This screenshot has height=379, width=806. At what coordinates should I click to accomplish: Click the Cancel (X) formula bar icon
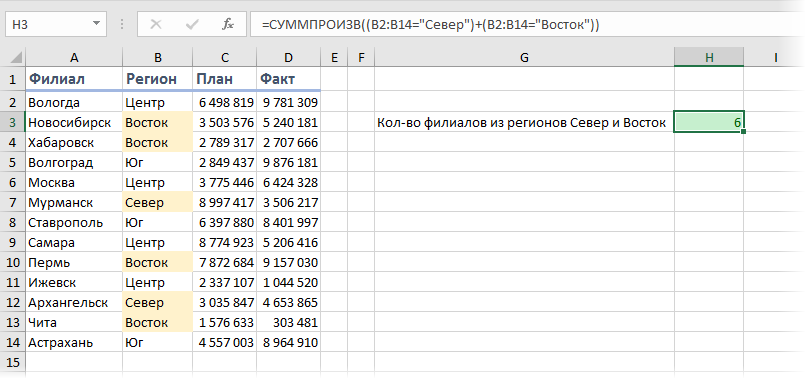click(x=157, y=25)
